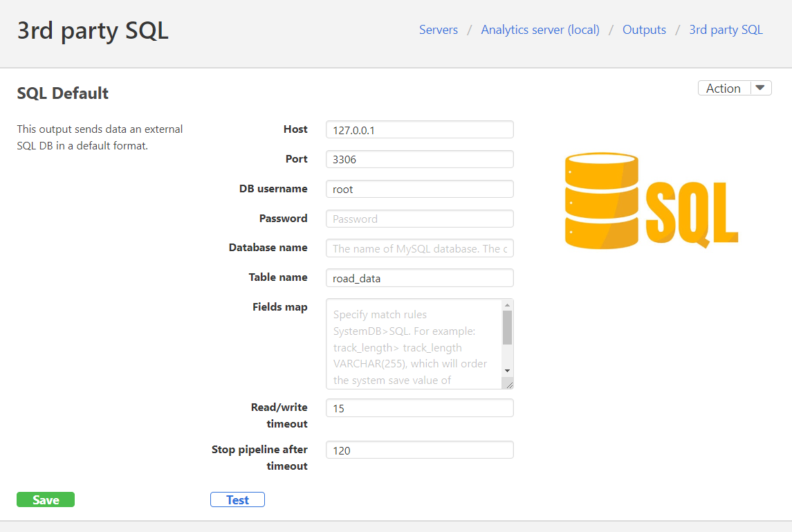
Task: Edit the Table name field road_data
Action: (x=420, y=278)
